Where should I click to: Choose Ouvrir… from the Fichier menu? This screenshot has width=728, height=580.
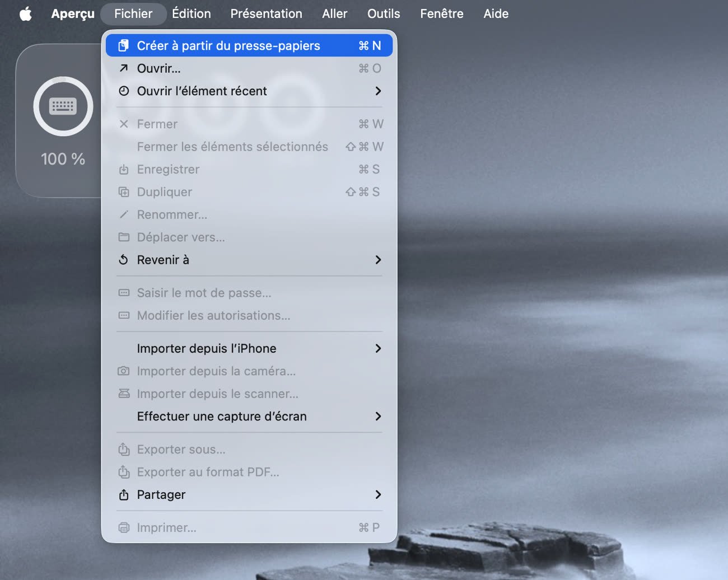point(158,68)
